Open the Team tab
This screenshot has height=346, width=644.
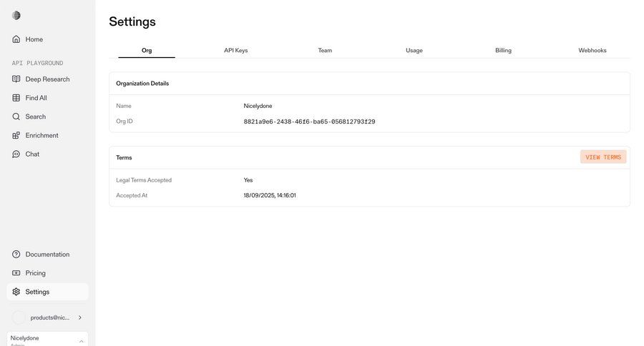[325, 51]
